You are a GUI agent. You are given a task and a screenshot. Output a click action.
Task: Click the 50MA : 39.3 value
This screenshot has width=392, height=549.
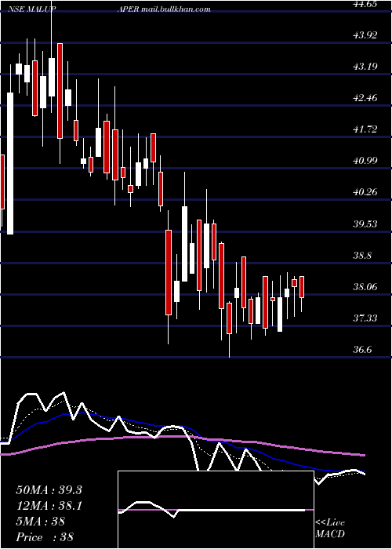coord(49,490)
